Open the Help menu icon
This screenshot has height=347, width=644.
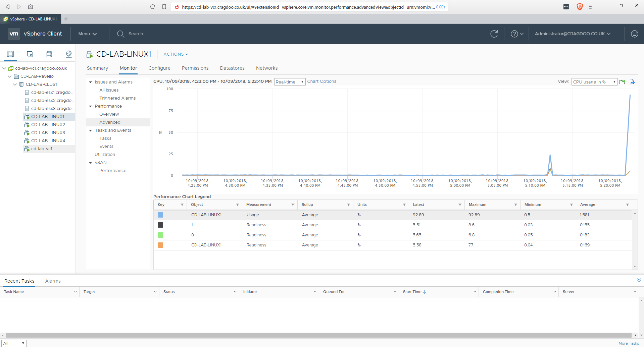point(517,34)
